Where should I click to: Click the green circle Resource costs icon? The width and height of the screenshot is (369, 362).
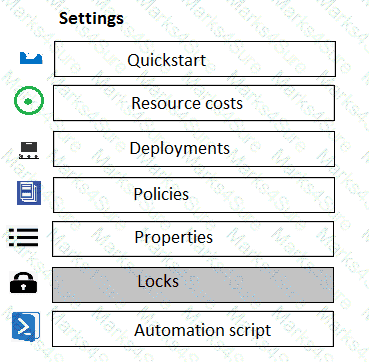29,101
